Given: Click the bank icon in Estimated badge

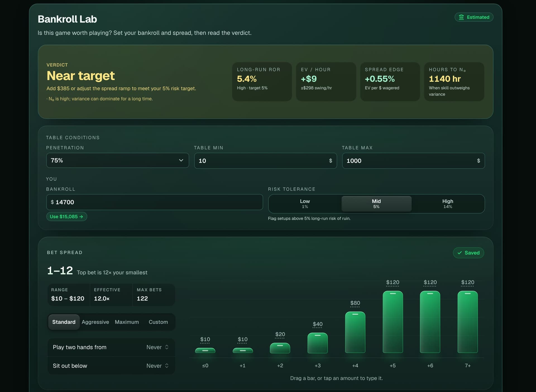Looking at the screenshot, I should pos(461,17).
